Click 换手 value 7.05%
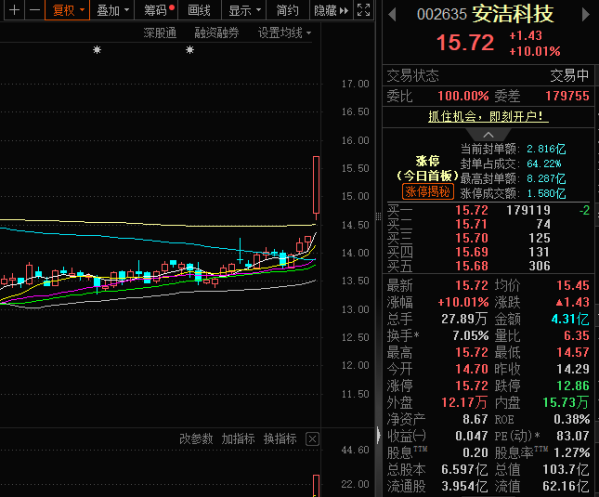 click(471, 335)
